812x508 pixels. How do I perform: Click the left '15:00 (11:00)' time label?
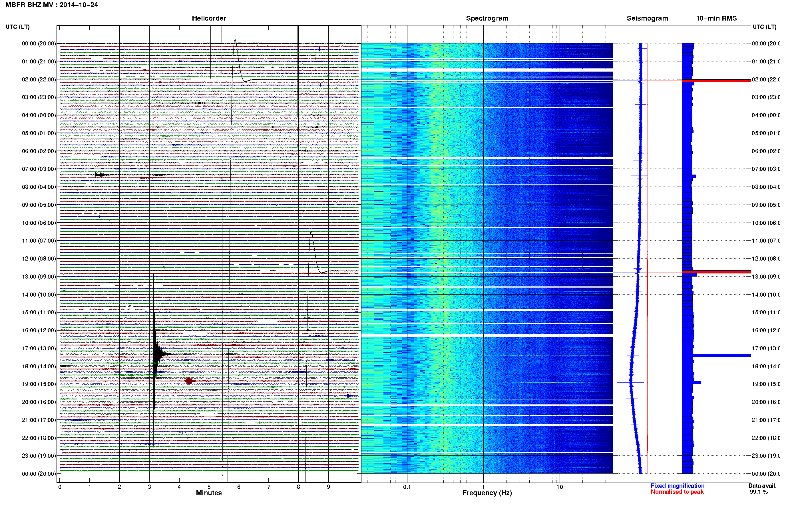point(39,312)
